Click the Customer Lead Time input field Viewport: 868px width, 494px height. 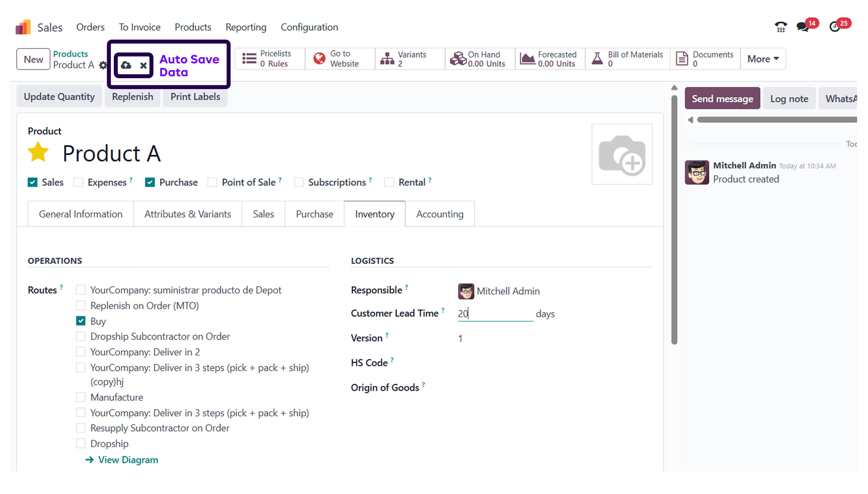click(x=495, y=314)
